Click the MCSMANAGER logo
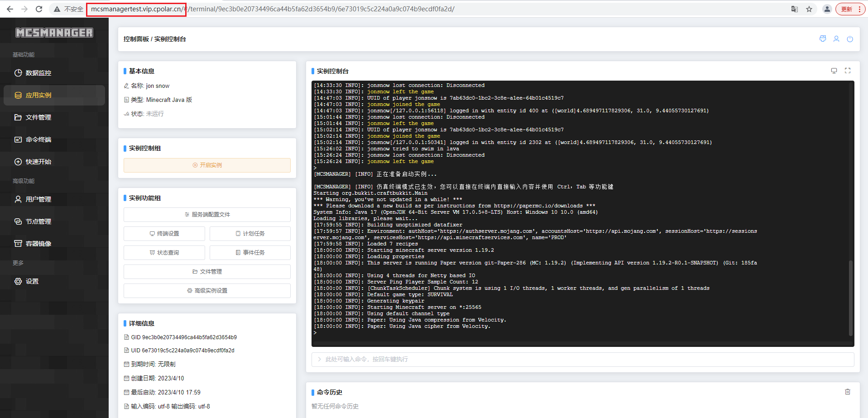Screen dimensions: 868x418 coord(54,33)
